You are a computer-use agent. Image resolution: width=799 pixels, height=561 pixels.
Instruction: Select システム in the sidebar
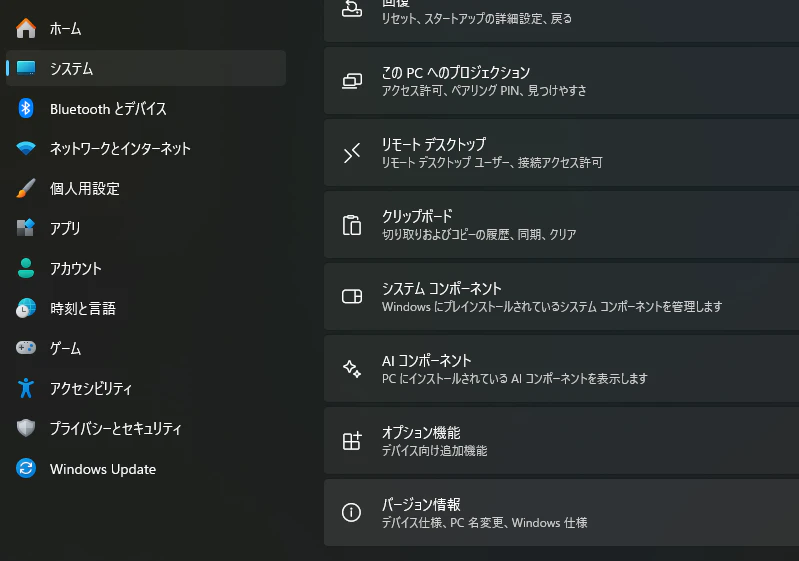tap(146, 68)
